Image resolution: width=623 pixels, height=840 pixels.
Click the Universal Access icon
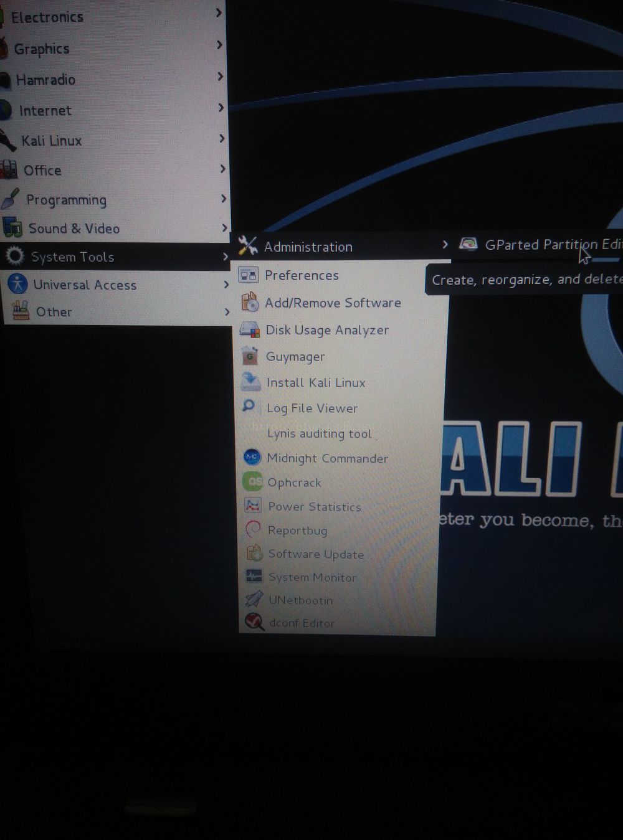pos(17,284)
